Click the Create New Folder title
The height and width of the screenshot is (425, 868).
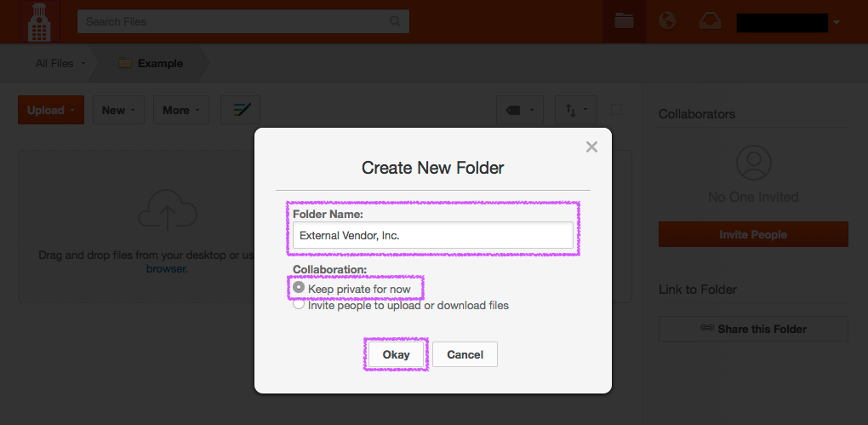tap(433, 167)
